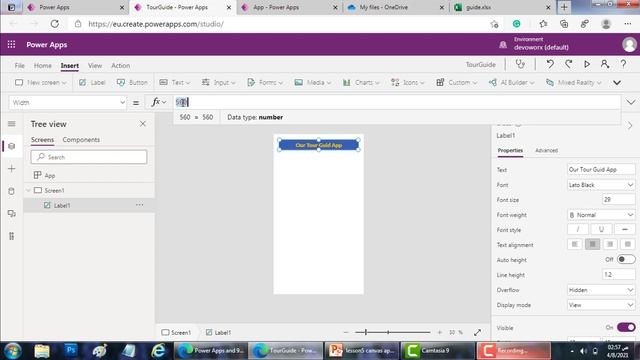Screen dimensions: 640x360
Task: Click the Text property input field
Action: pyautogui.click(x=601, y=169)
